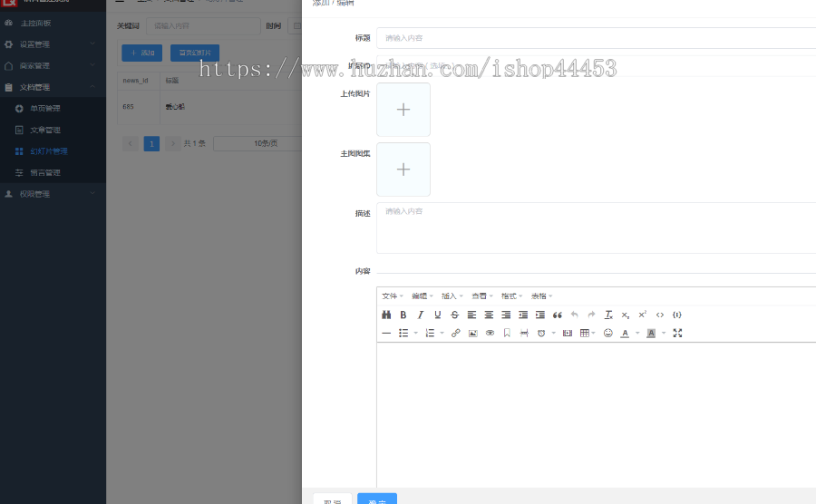Apply strikethrough formatting
Image resolution: width=816 pixels, height=504 pixels.
(x=455, y=315)
